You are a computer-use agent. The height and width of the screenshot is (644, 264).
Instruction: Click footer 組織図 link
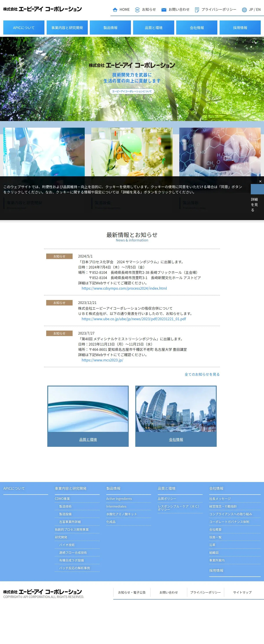[x=214, y=552]
